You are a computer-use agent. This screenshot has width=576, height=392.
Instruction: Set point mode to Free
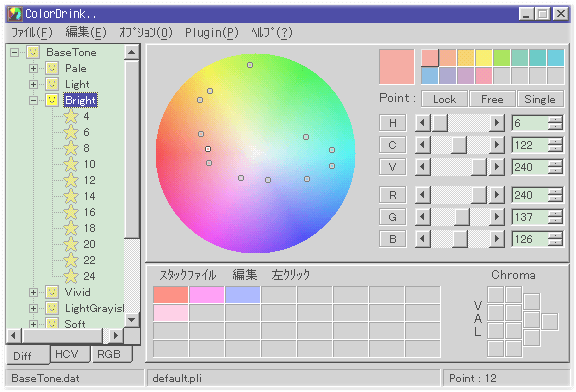pyautogui.click(x=492, y=99)
